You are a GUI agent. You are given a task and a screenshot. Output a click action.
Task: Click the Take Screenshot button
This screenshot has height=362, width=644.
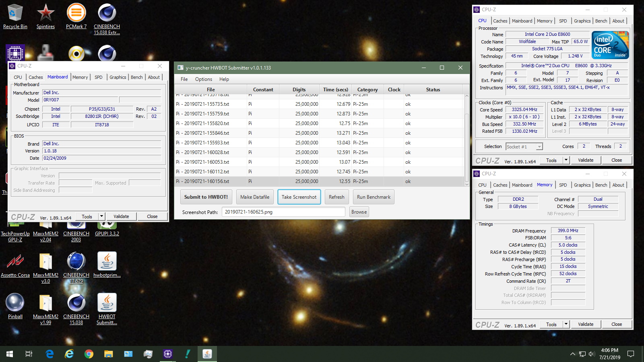pyautogui.click(x=299, y=197)
